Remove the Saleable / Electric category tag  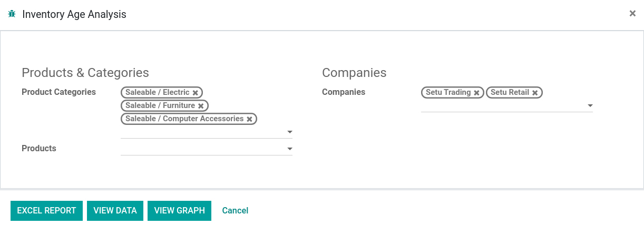click(196, 93)
